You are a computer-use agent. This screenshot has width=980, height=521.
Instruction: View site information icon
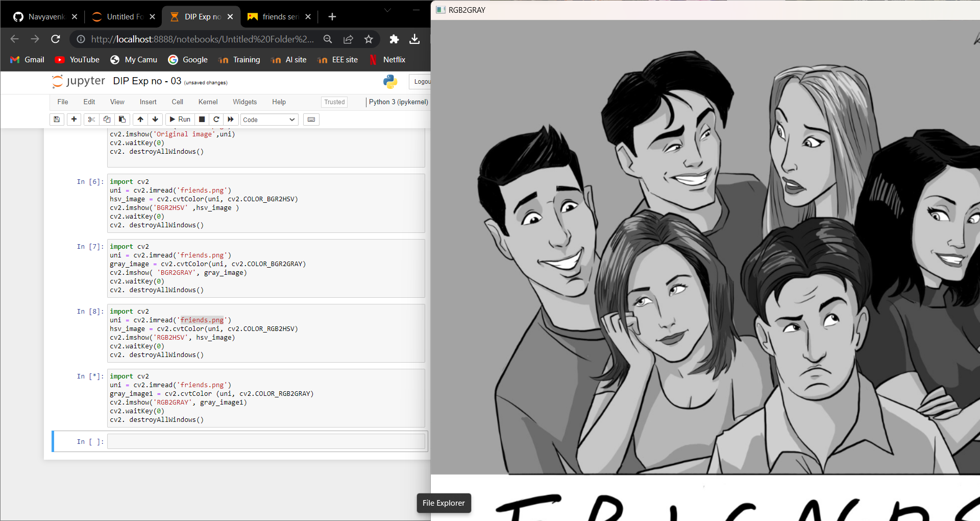coord(81,39)
